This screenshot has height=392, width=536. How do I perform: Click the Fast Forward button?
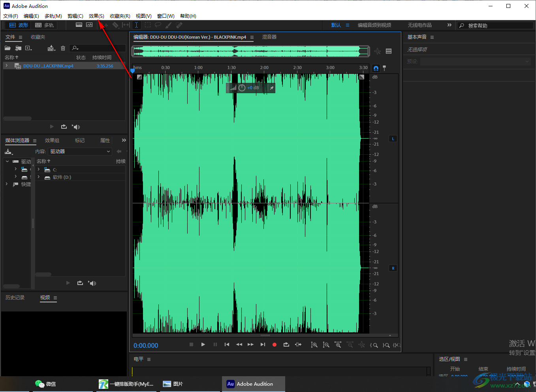click(x=250, y=345)
